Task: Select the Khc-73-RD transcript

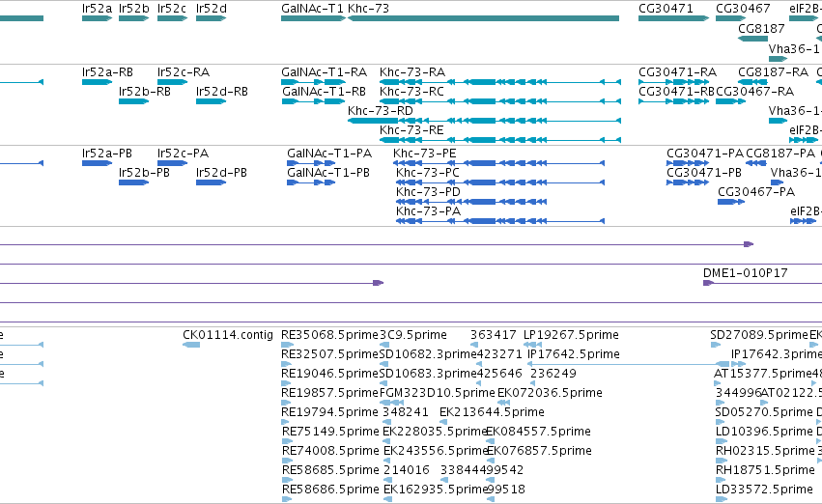Action: pyautogui.click(x=484, y=121)
